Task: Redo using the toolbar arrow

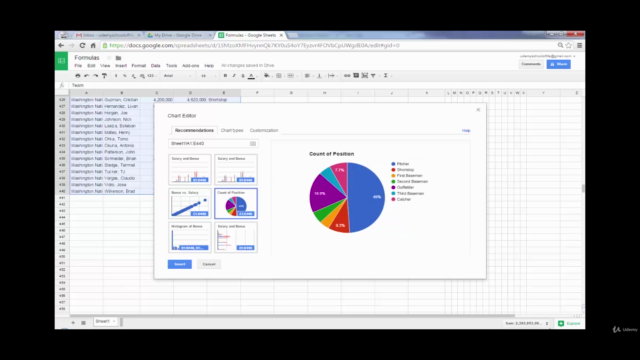Action: 96,76
